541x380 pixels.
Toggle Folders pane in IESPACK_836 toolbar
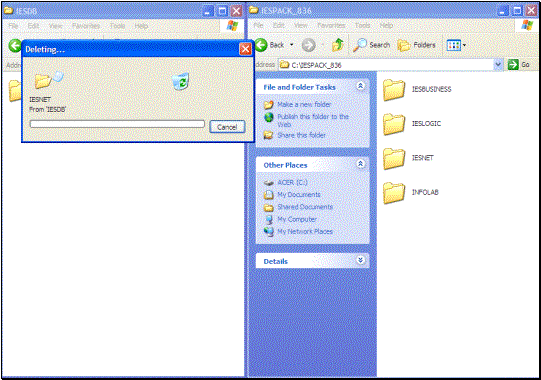(417, 45)
